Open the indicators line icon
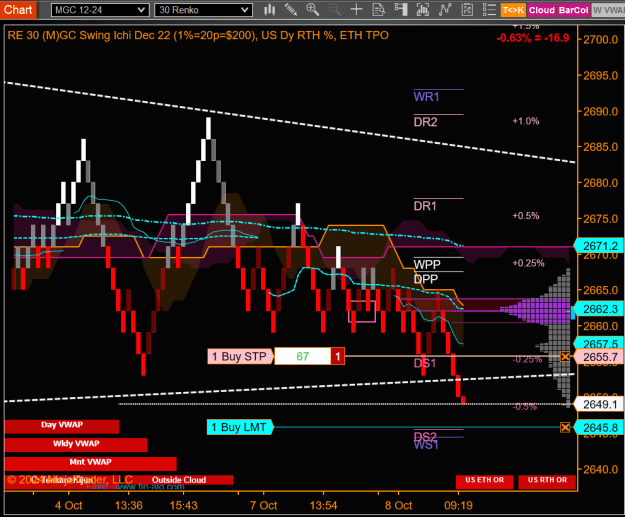625x517 pixels. (445, 10)
